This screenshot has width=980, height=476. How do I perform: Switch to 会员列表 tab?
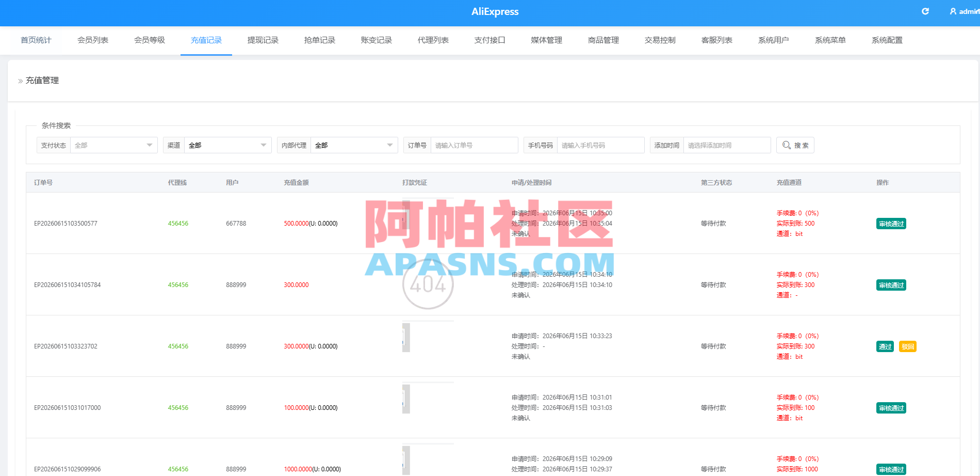tap(93, 40)
